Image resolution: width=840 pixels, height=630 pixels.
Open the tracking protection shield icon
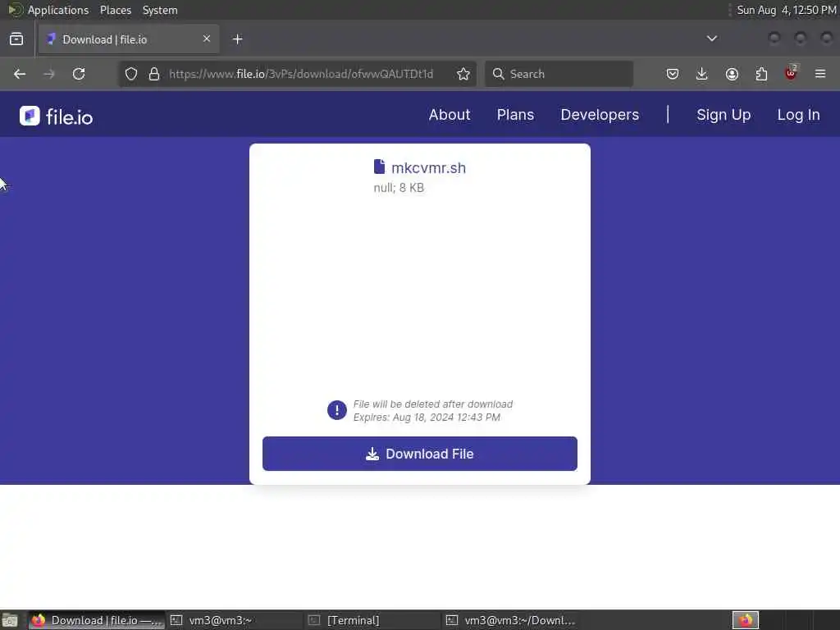(x=131, y=74)
